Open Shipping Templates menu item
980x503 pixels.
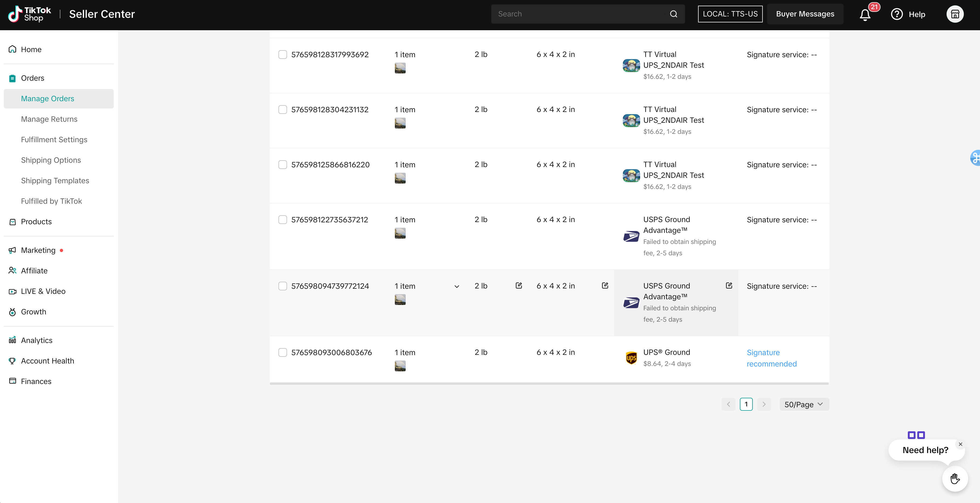[x=55, y=181]
